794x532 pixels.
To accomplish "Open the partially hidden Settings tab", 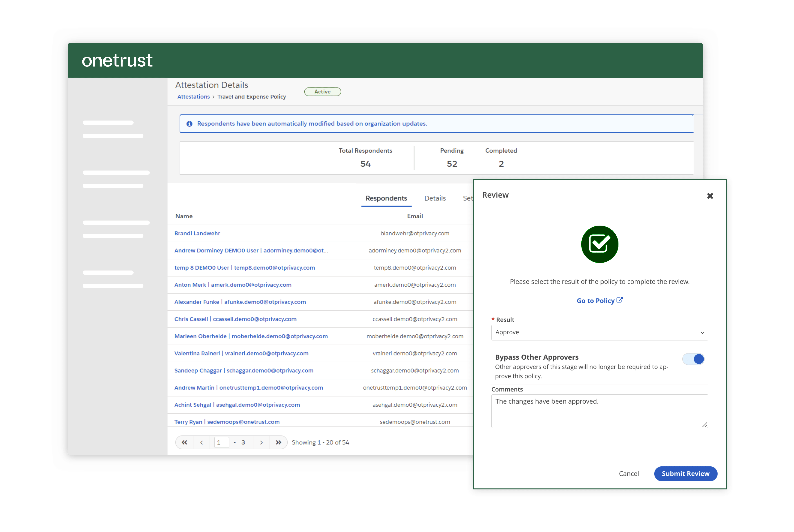I will [468, 198].
